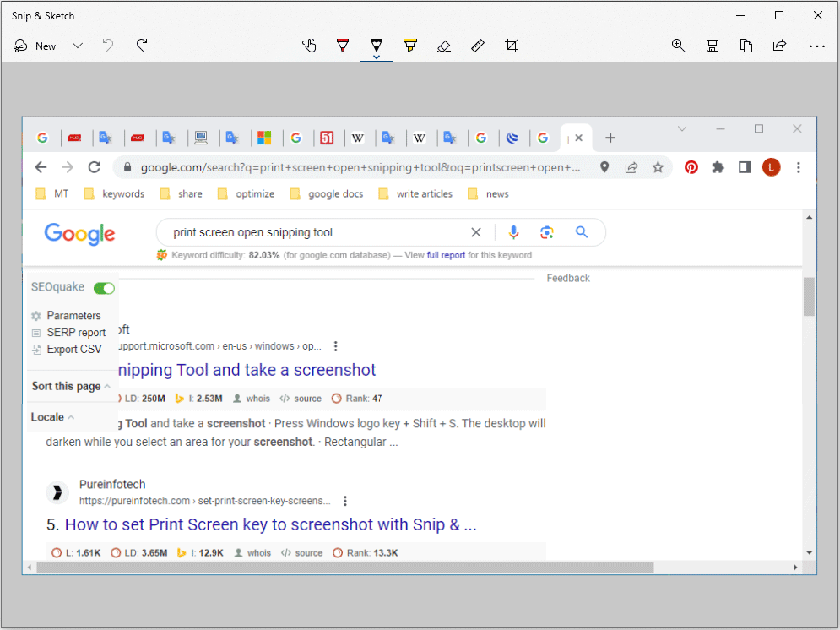The height and width of the screenshot is (630, 840).
Task: Open Google Lens image search icon
Action: [546, 232]
